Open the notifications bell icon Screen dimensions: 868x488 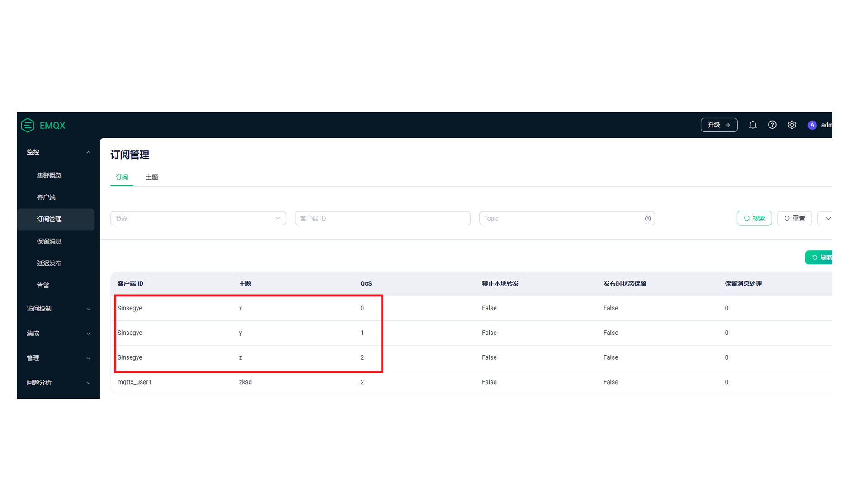(753, 125)
